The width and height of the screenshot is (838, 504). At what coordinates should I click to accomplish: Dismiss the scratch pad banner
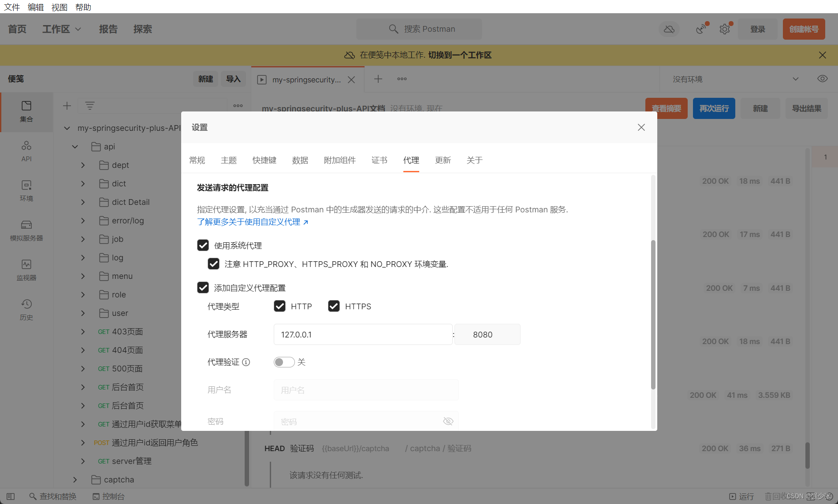[823, 55]
